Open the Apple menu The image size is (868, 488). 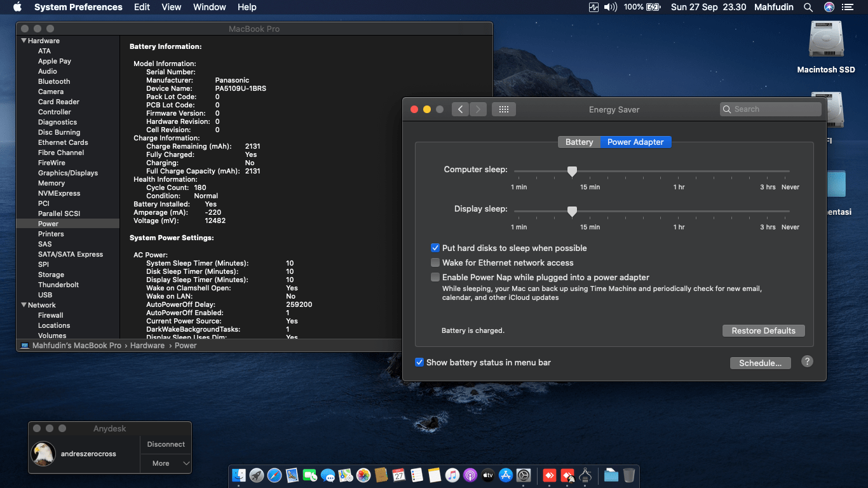pyautogui.click(x=17, y=7)
